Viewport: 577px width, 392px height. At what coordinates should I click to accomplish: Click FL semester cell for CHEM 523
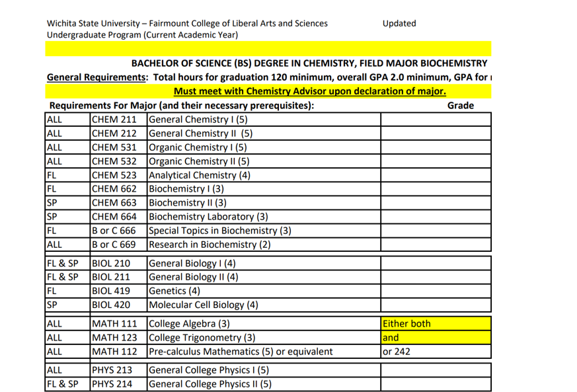pyautogui.click(x=67, y=176)
